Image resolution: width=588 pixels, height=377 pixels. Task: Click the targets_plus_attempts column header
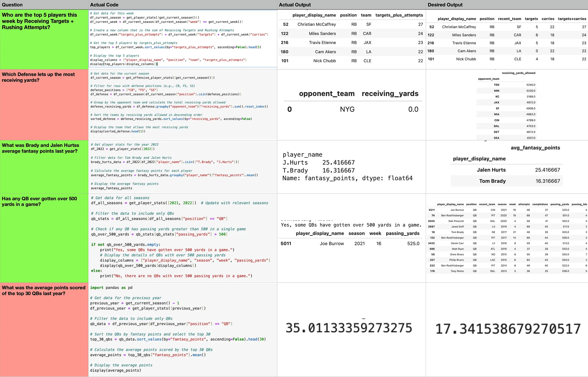399,15
